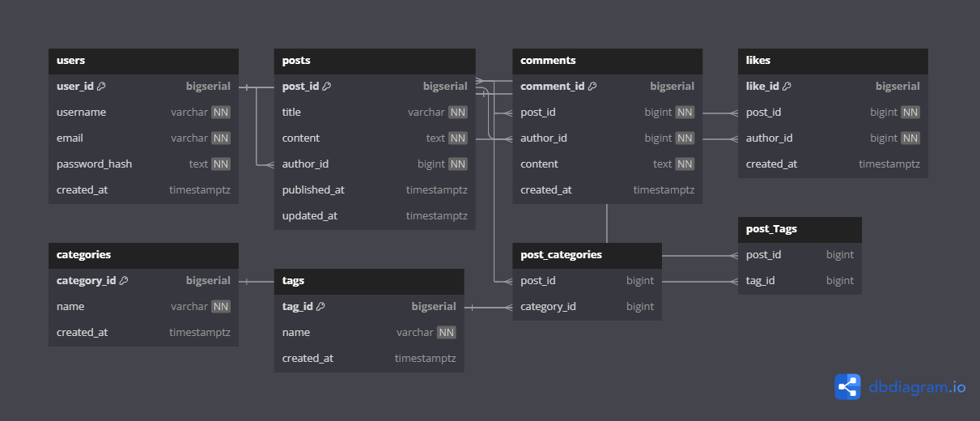The height and width of the screenshot is (421, 980).
Task: Click the NN badge on the username field
Action: 221,113
